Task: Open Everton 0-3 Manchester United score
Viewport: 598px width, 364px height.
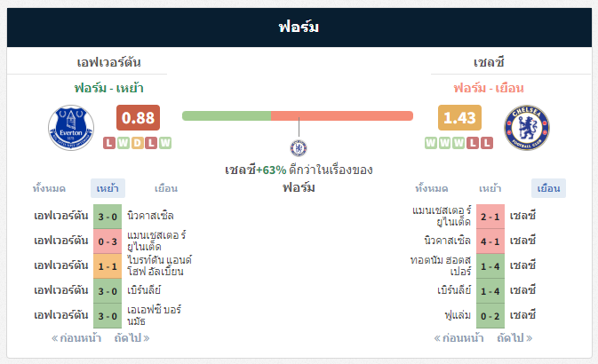Action: pos(108,241)
